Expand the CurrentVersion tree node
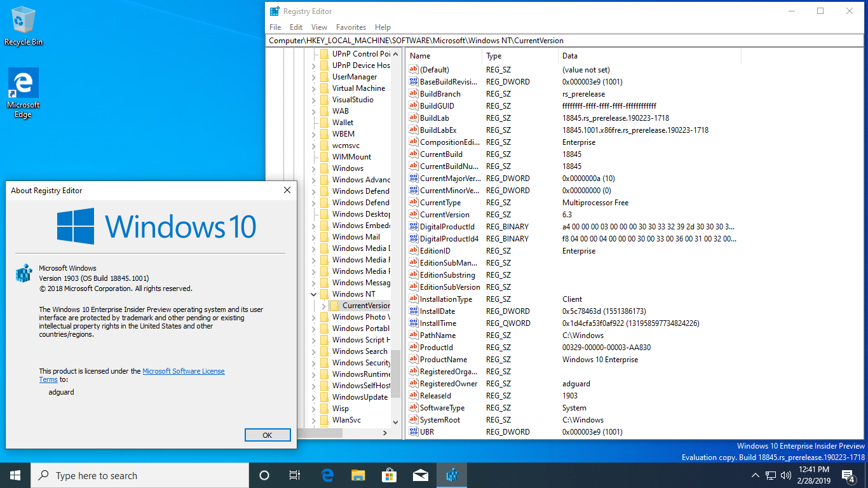The height and width of the screenshot is (488, 868). pyautogui.click(x=323, y=306)
